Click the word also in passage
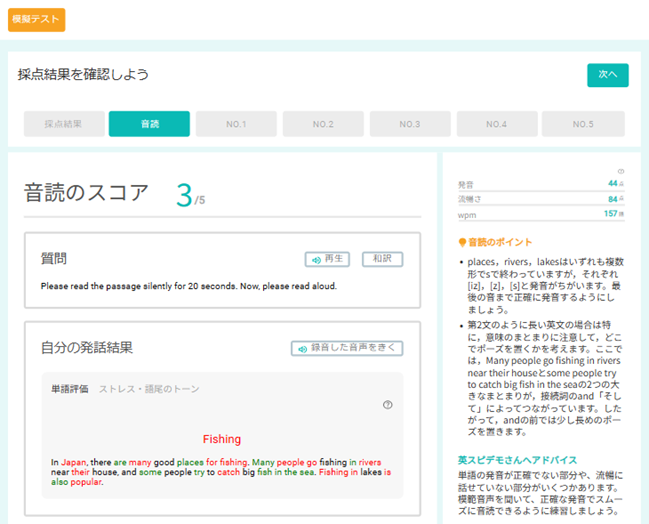The height and width of the screenshot is (524, 649). [x=60, y=482]
